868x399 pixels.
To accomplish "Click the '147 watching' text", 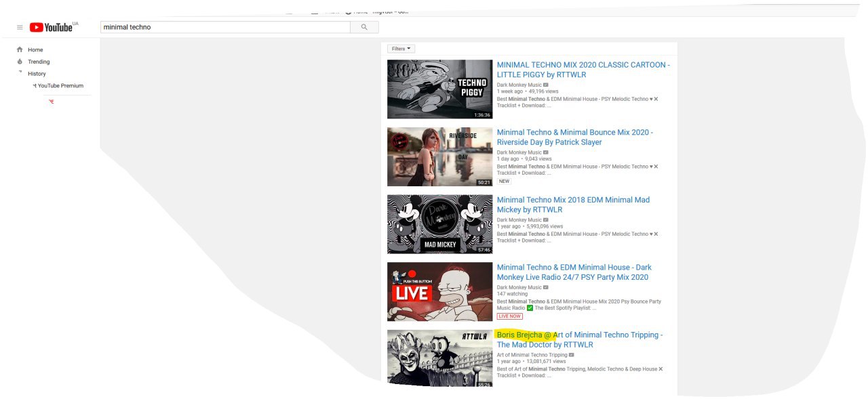I will pyautogui.click(x=512, y=294).
